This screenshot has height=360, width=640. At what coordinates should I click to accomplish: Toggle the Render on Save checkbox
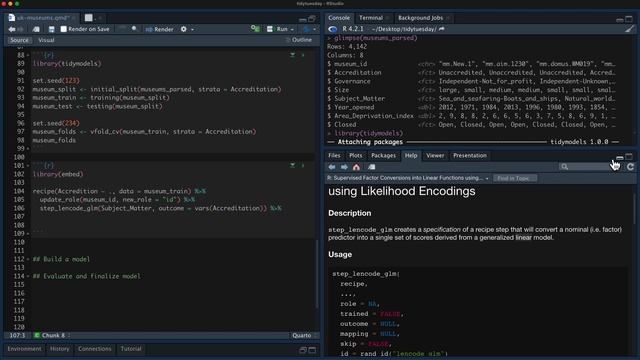(64, 29)
